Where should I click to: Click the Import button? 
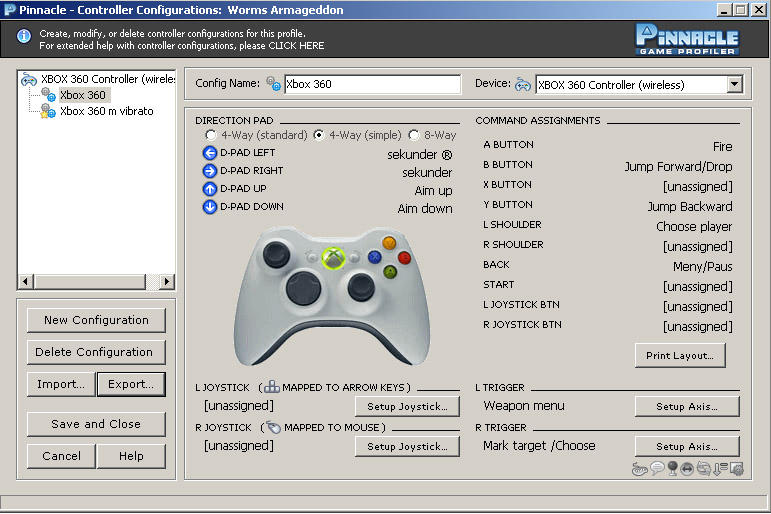(61, 384)
